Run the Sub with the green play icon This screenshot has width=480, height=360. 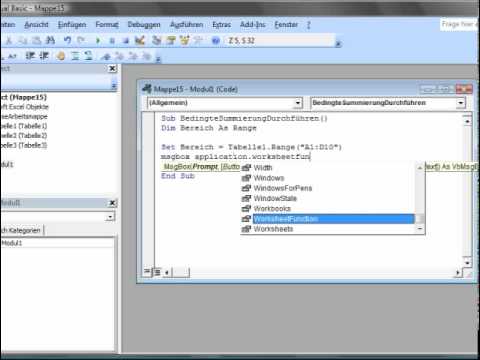click(98, 41)
